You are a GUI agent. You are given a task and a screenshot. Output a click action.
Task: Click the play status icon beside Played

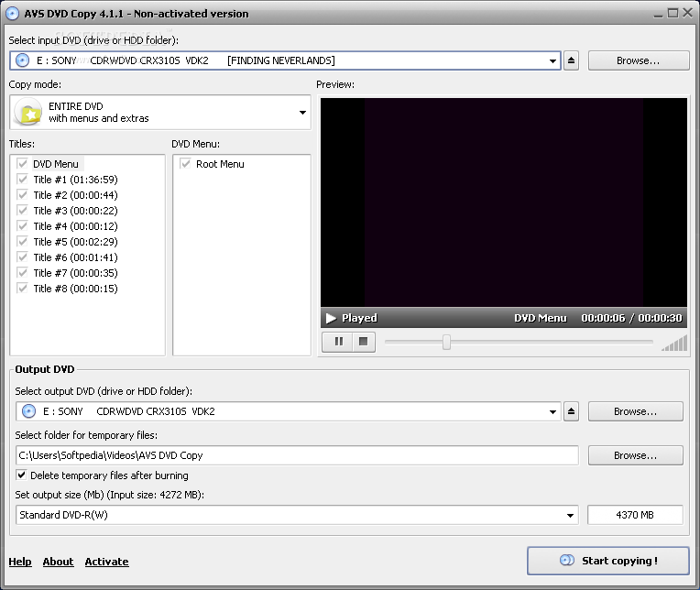pyautogui.click(x=331, y=318)
